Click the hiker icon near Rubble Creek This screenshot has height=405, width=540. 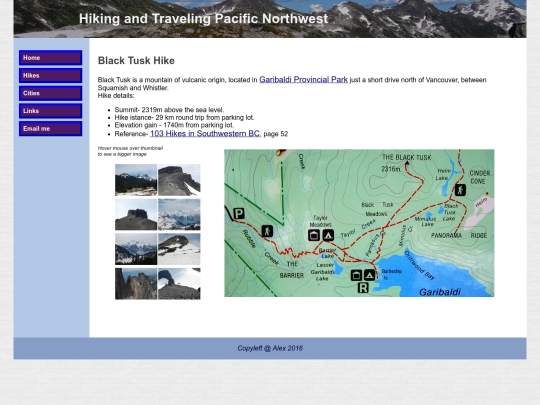[x=267, y=231]
